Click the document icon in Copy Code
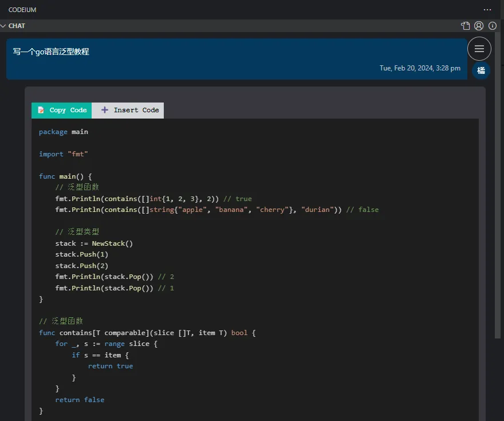Image resolution: width=504 pixels, height=421 pixels. 41,110
